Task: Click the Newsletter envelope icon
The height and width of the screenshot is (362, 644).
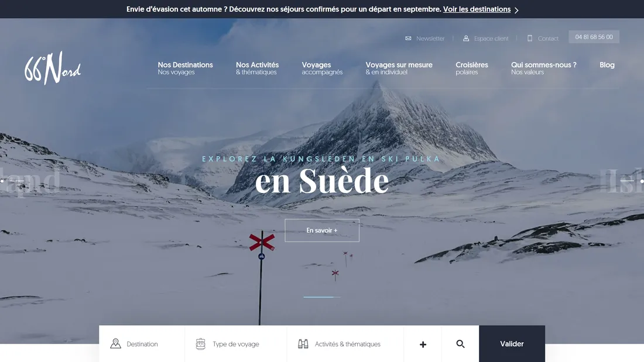Action: (x=408, y=38)
